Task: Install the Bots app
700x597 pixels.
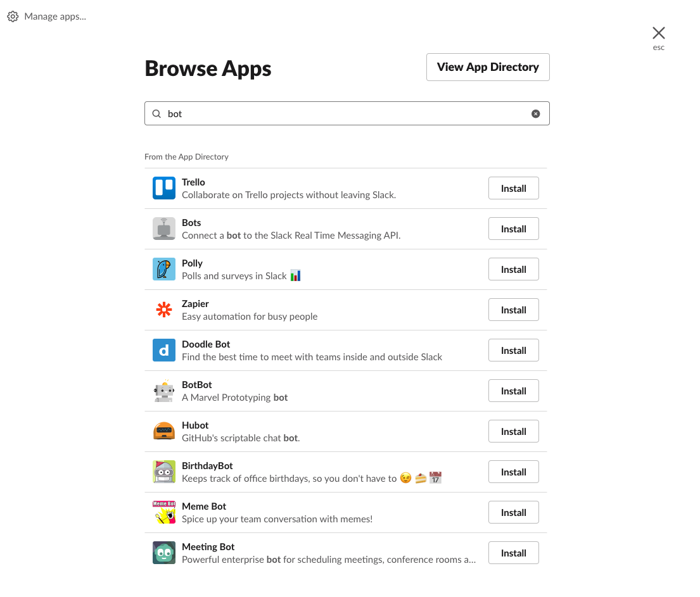Action: point(513,229)
